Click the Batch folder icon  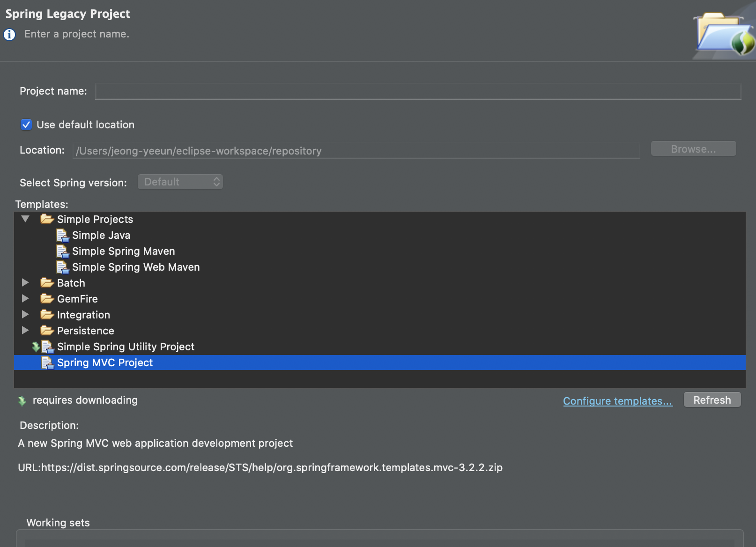tap(47, 282)
